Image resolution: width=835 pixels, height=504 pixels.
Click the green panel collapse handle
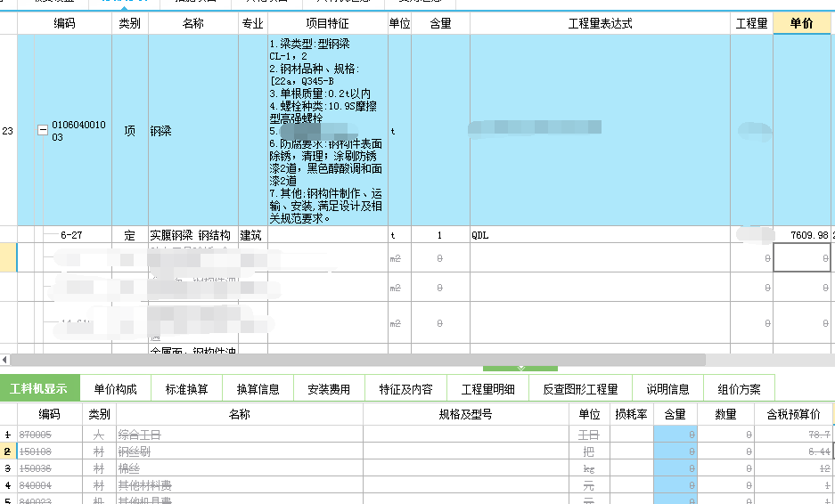click(x=520, y=369)
